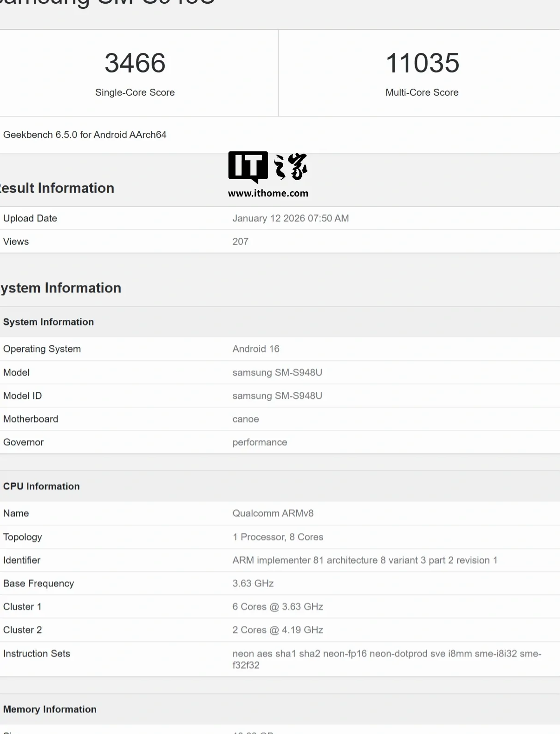
Task: Click the Result Information heading
Action: pyautogui.click(x=57, y=188)
